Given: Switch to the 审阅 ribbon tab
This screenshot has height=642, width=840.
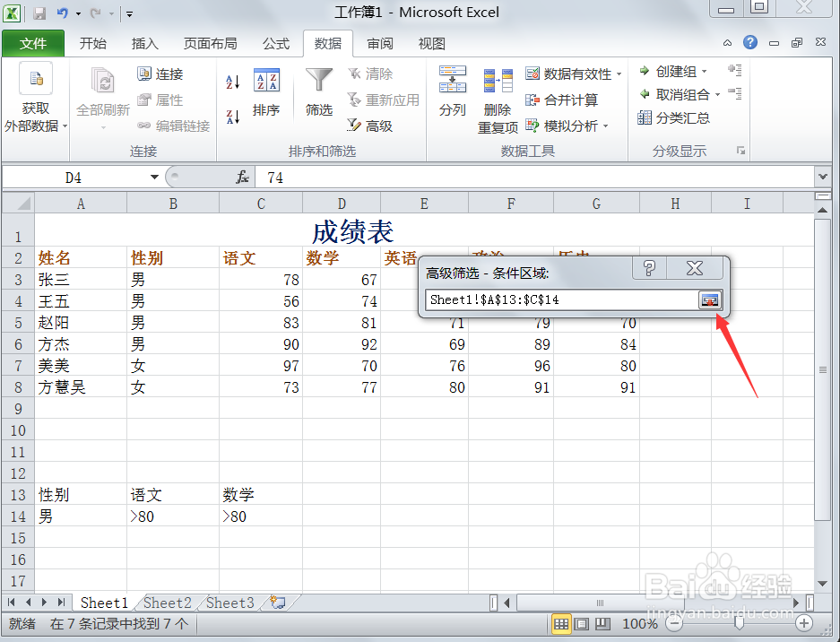Looking at the screenshot, I should point(380,43).
